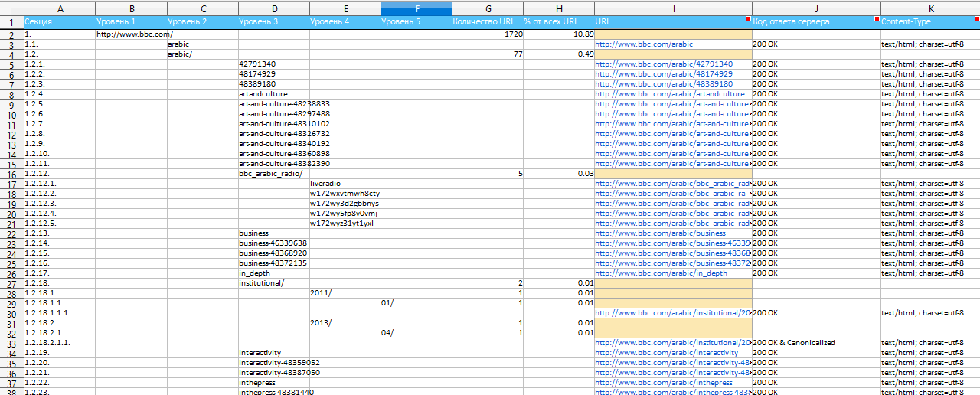980x395 pixels.
Task: Select the cell containing 1720
Action: [x=488, y=34]
